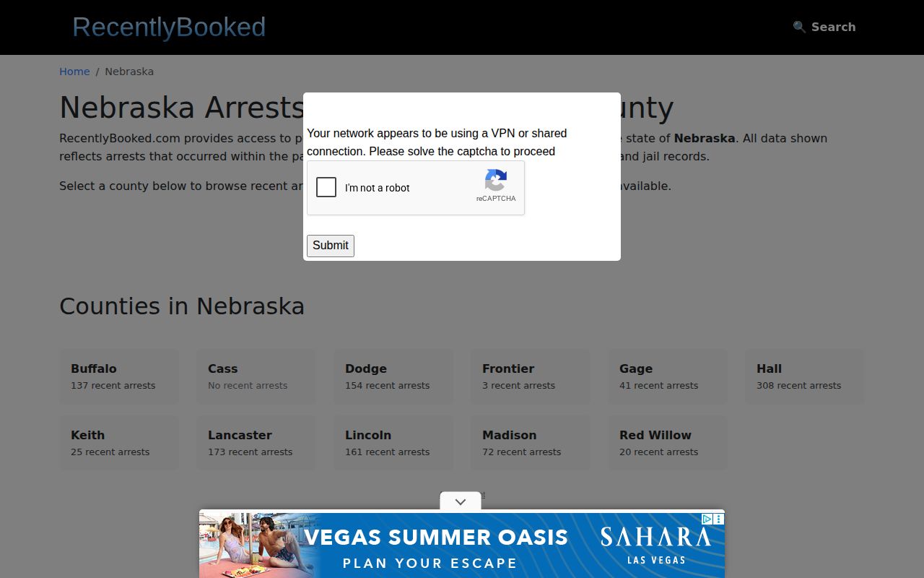This screenshot has height=578, width=924.
Task: Click the reCAPTCHA logo icon
Action: pyautogui.click(x=496, y=180)
